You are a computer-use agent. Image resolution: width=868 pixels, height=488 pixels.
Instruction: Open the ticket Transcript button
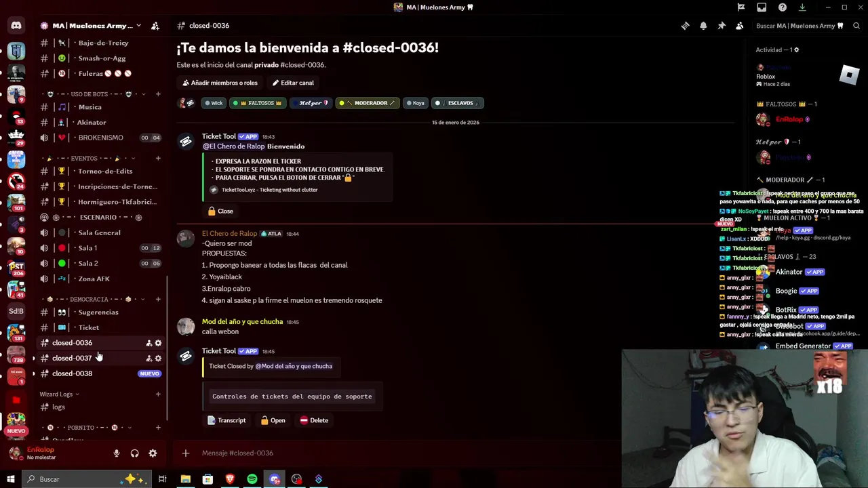pos(226,420)
